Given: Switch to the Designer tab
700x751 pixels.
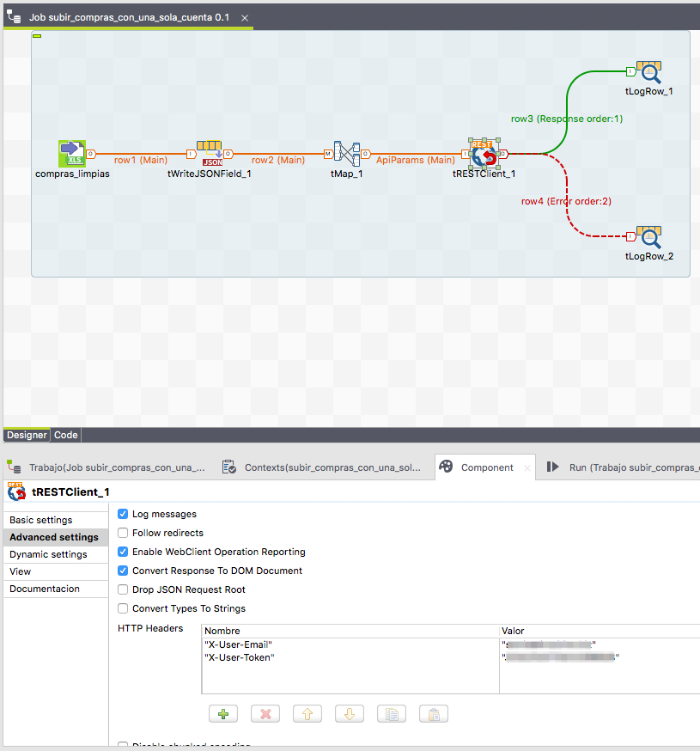Looking at the screenshot, I should 27,435.
